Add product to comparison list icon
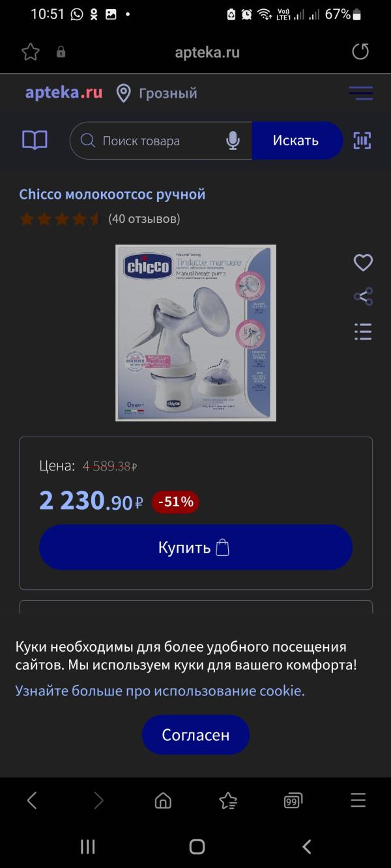Screen dimensions: 391x868 [363, 331]
